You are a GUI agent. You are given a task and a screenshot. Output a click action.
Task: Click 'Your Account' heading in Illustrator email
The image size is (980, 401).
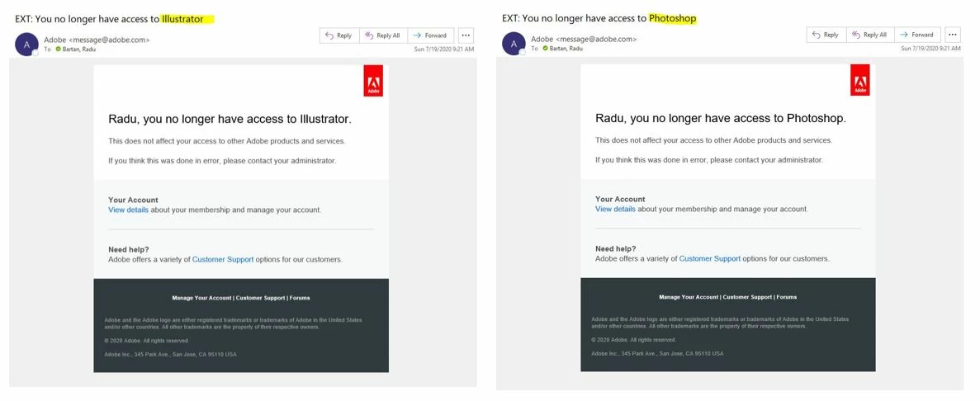coord(133,200)
